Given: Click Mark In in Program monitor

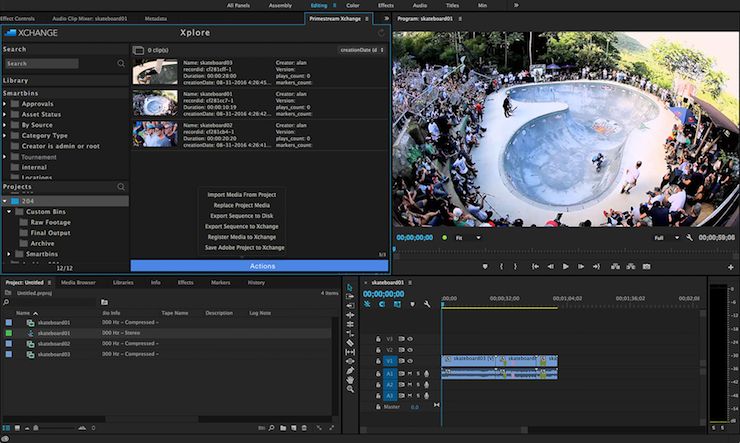Looking at the screenshot, I should pos(501,267).
